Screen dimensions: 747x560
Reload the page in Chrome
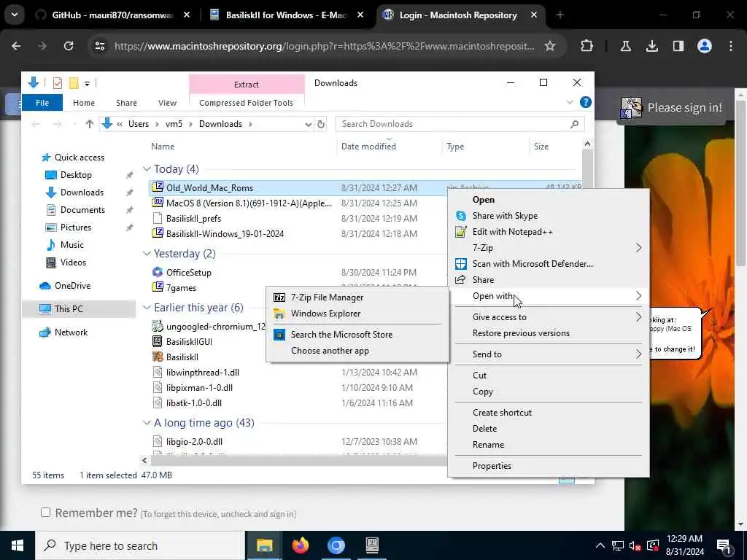[x=69, y=46]
